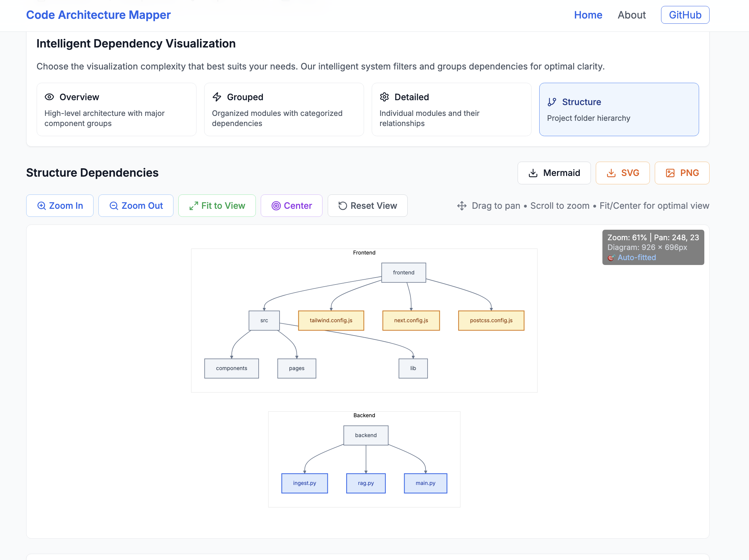
Task: Click the Structure git-branch icon
Action: pyautogui.click(x=552, y=102)
